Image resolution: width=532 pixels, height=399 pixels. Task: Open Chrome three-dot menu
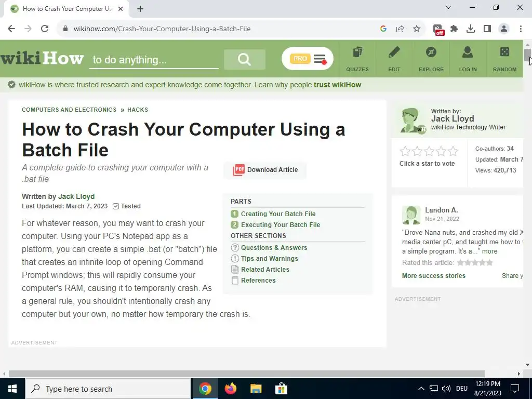(x=521, y=29)
